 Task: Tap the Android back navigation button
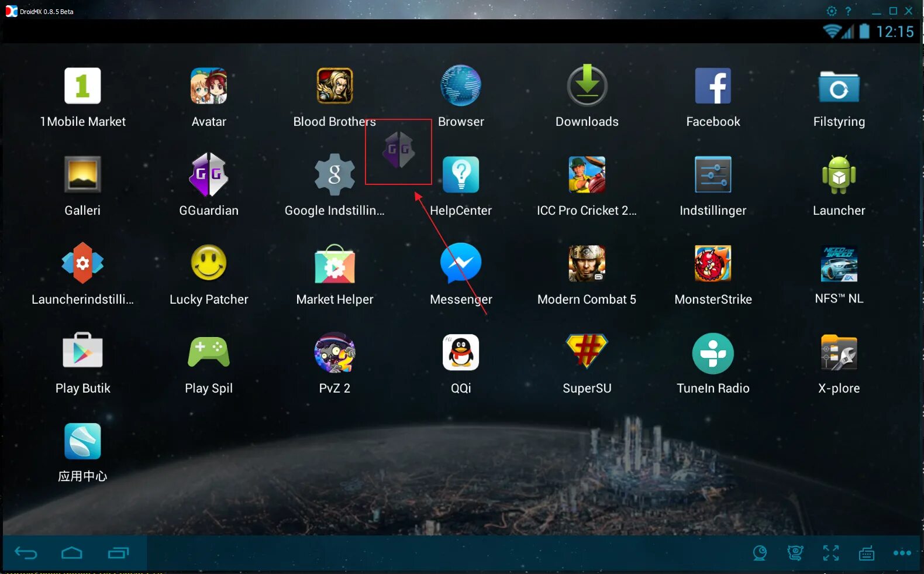click(26, 553)
